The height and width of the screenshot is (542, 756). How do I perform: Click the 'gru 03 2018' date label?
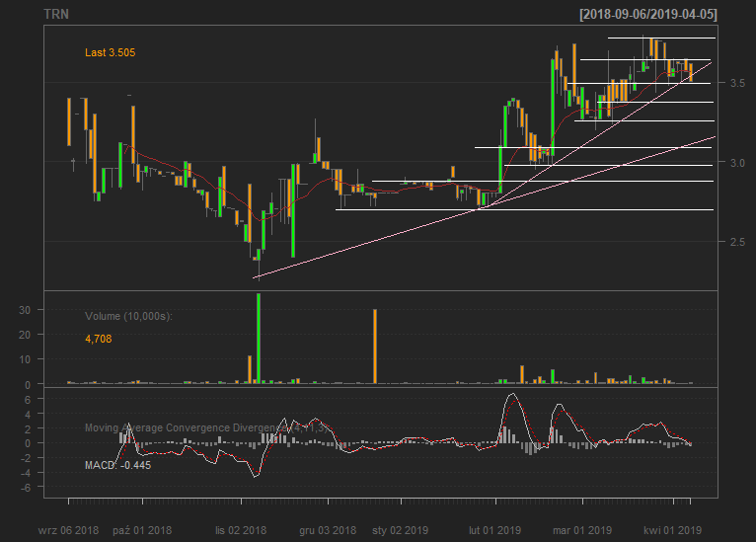[328, 530]
